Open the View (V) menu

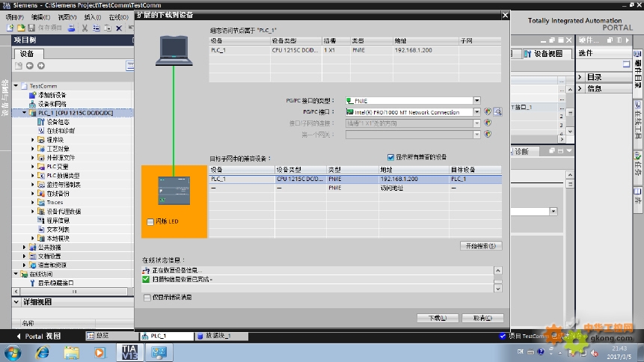coord(67,17)
